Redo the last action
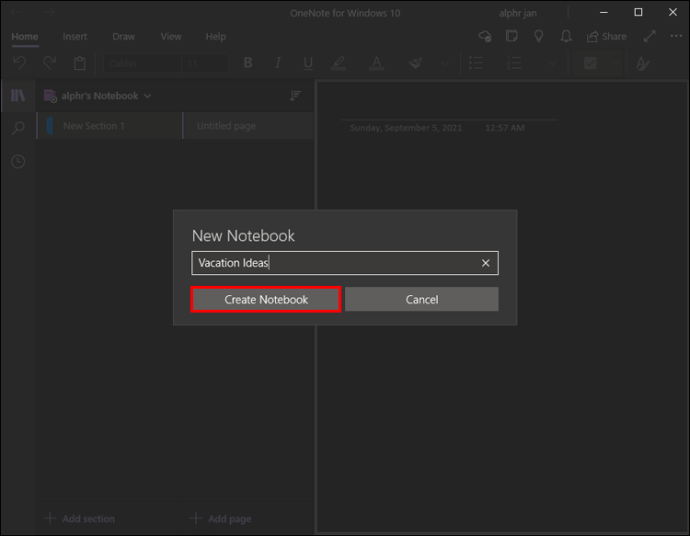The image size is (690, 536). (x=49, y=63)
